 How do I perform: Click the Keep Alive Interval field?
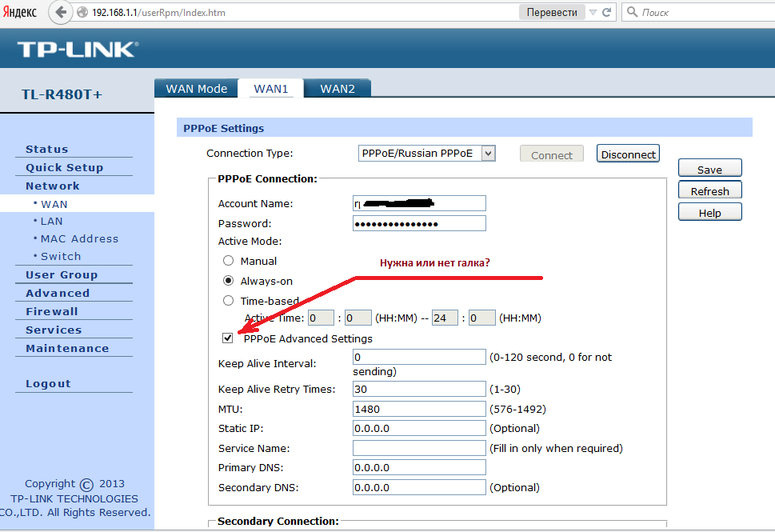coord(419,357)
